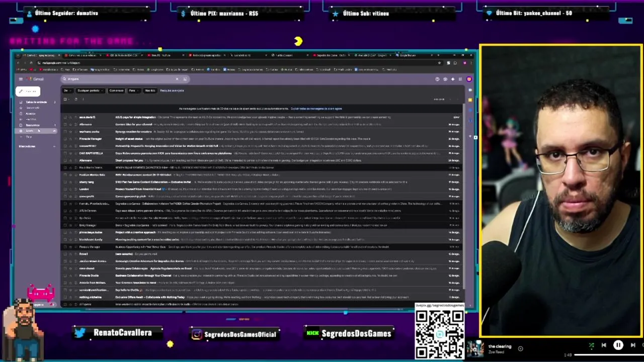Star the 'ASUS pays for simple integration' email

(x=70, y=117)
